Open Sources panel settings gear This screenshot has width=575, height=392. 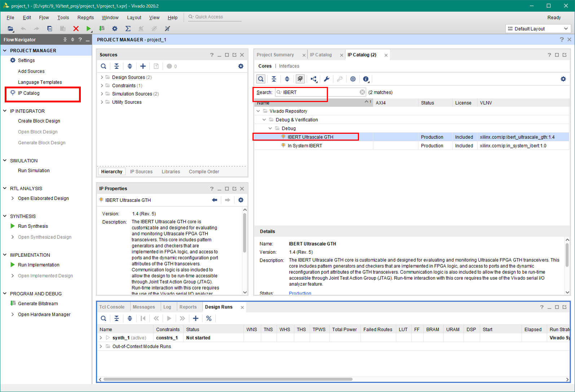(x=241, y=66)
